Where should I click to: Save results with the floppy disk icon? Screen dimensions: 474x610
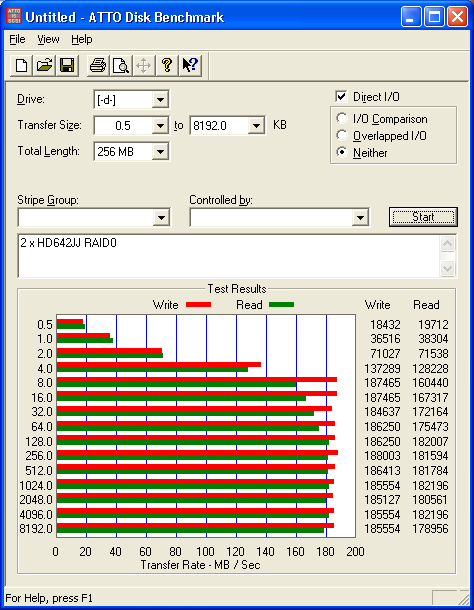point(67,65)
